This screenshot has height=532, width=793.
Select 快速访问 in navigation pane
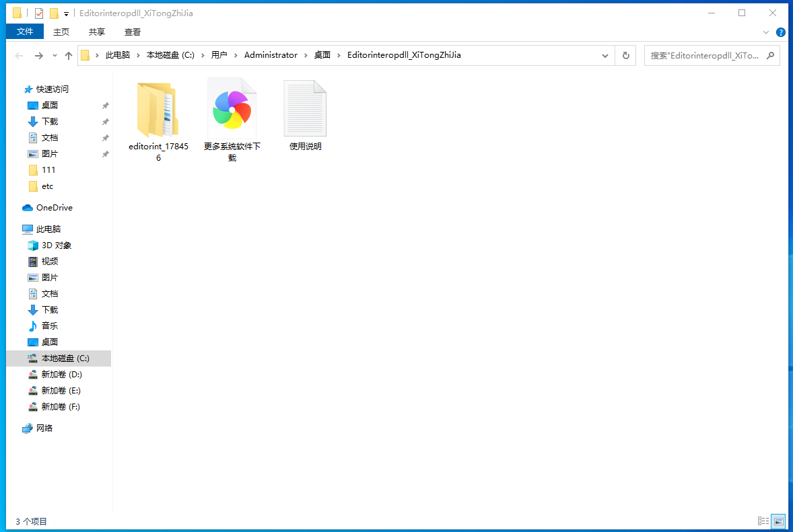click(x=52, y=89)
